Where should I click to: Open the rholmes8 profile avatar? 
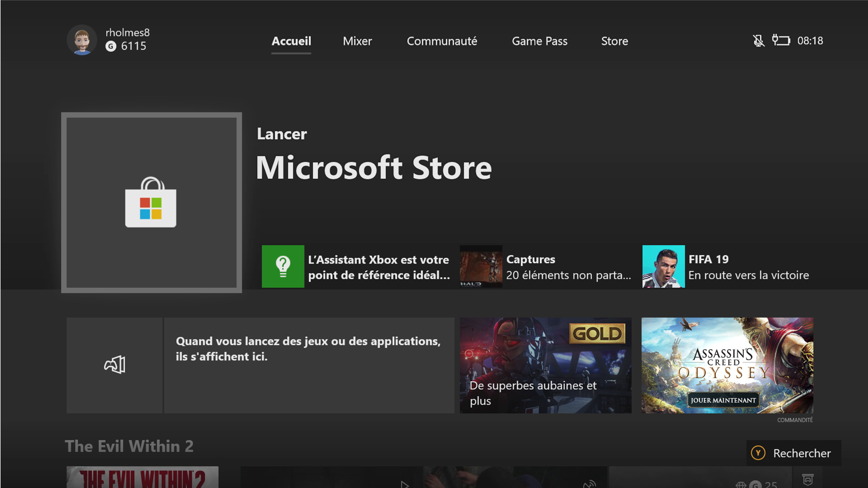(82, 40)
